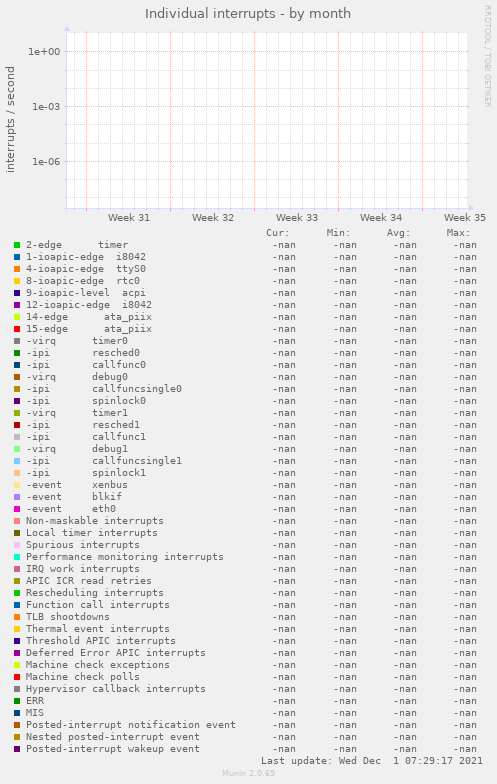Click the yellow swatch for Thermal event interrupts

[17, 629]
